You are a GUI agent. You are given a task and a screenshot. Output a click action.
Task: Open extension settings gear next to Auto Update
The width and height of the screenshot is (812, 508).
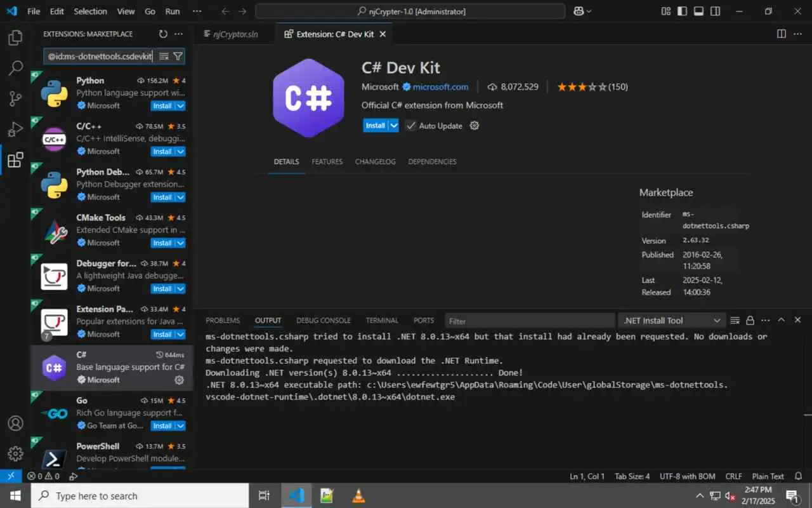tap(475, 126)
